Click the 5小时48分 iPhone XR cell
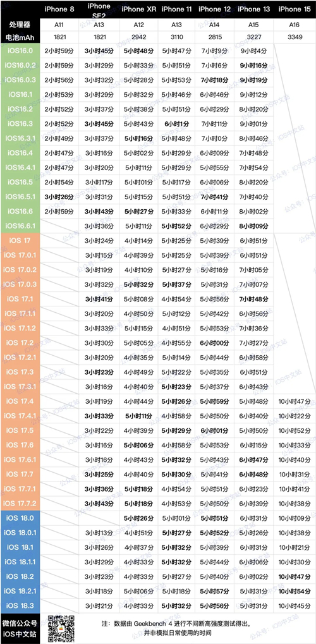 pyautogui.click(x=139, y=51)
